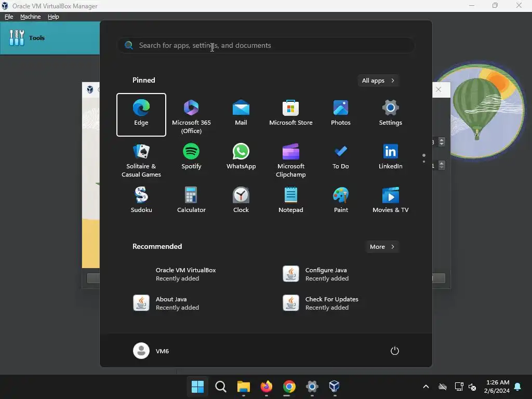Open Microsoft Store
532x399 pixels.
click(x=291, y=115)
